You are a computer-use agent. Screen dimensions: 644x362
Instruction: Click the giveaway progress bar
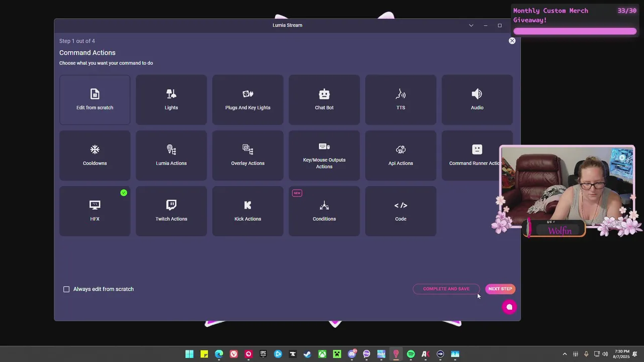point(575,31)
